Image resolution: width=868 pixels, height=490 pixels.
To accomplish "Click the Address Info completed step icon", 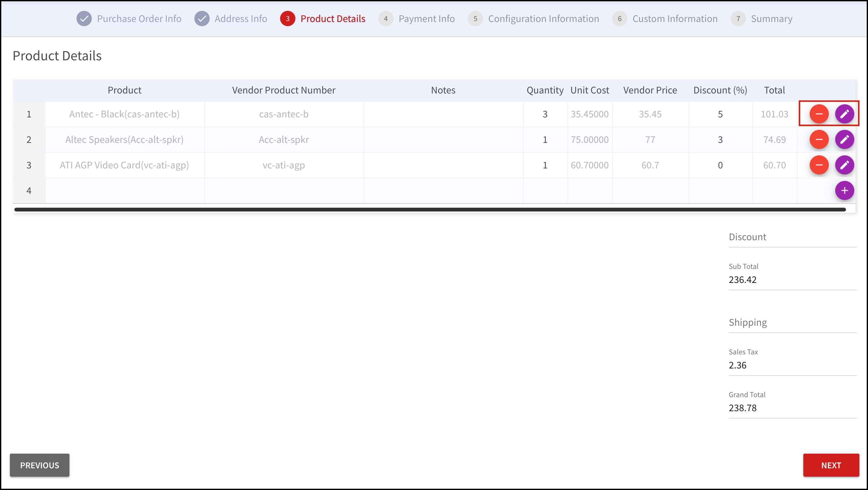I will pos(202,19).
